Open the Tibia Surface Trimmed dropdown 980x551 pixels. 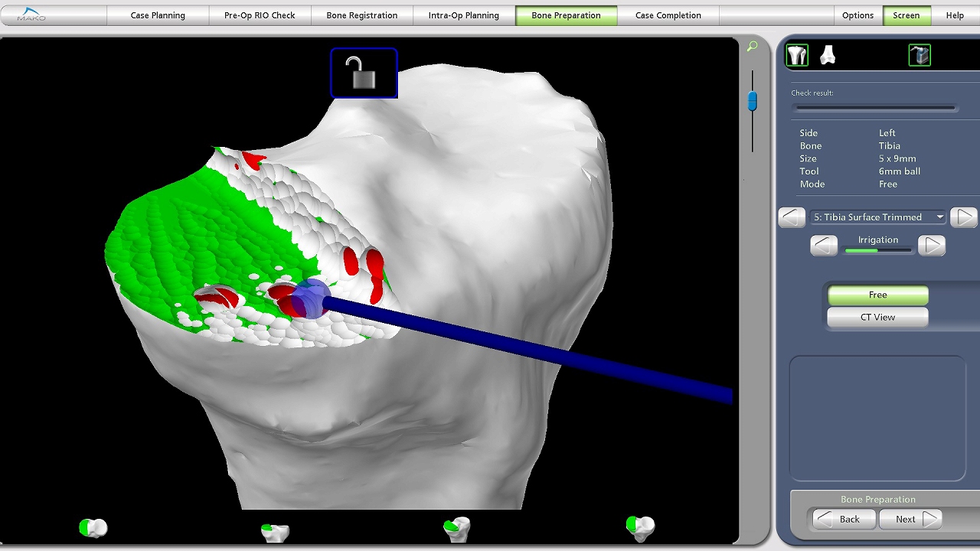[878, 217]
